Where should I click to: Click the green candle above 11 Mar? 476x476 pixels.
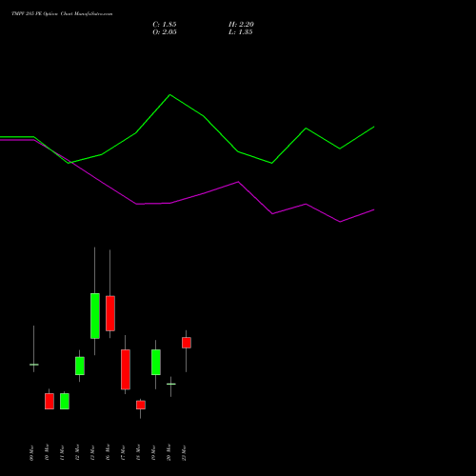(65, 401)
